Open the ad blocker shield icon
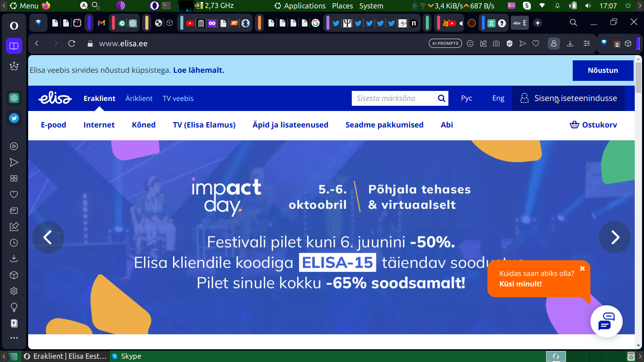644x362 pixels. 510,43
